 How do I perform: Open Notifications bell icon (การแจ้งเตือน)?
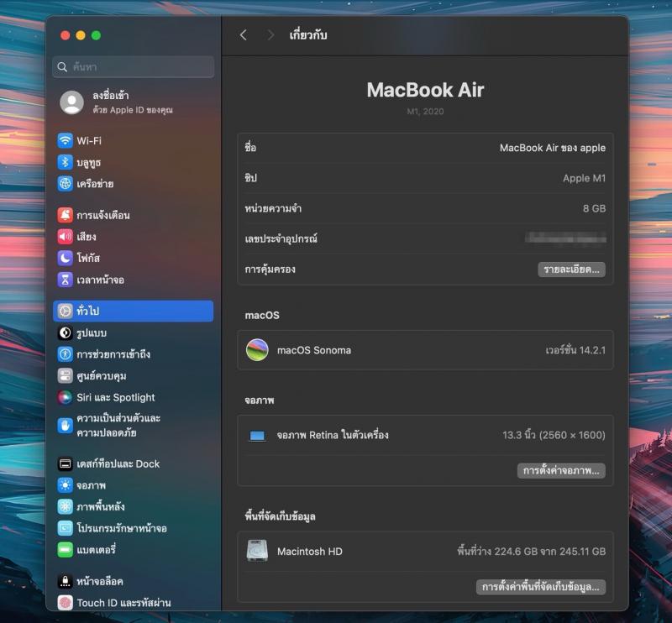pyautogui.click(x=66, y=215)
